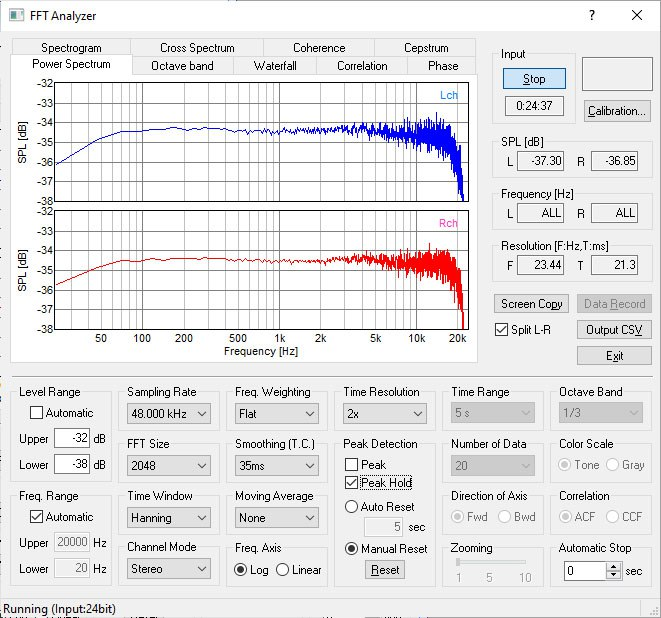Click the right SPL value -36.85
661x618 pixels.
point(614,161)
